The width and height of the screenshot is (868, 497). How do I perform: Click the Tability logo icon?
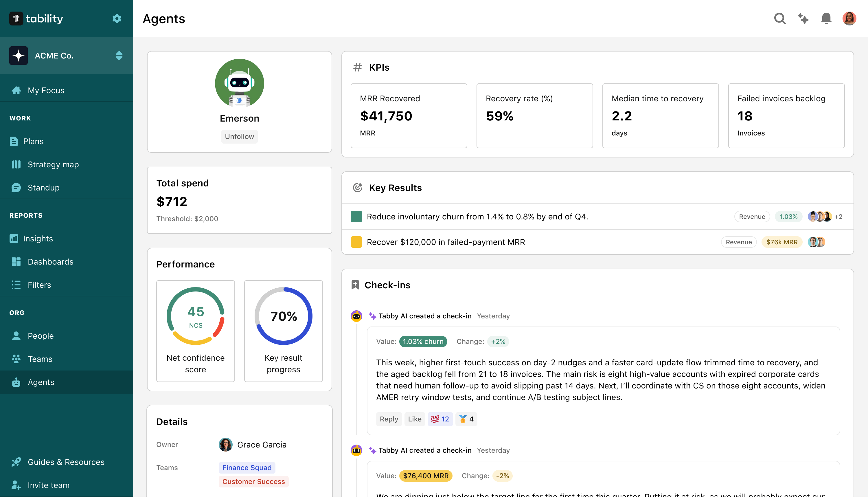pos(16,19)
